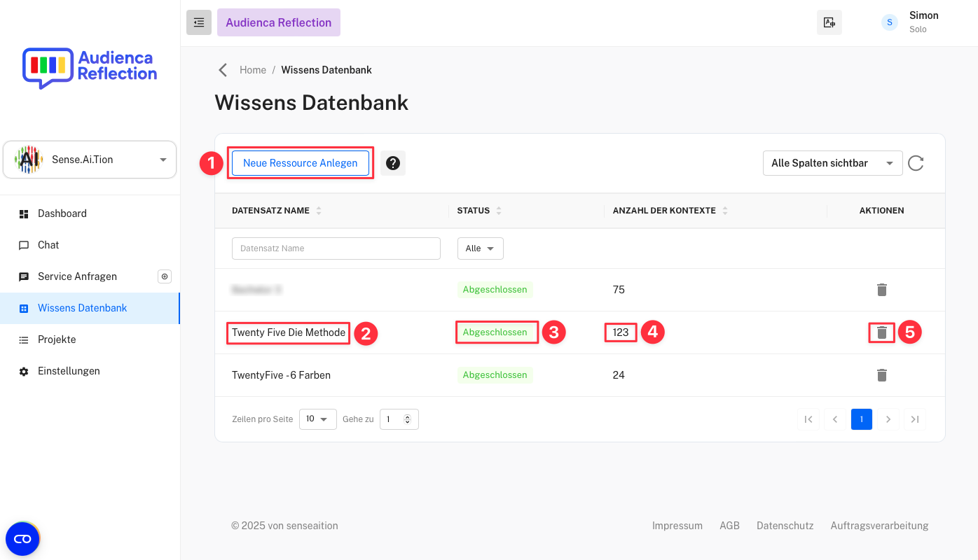Delete 'Twenty Five Die Methode' via trash icon
978x560 pixels.
(x=881, y=332)
